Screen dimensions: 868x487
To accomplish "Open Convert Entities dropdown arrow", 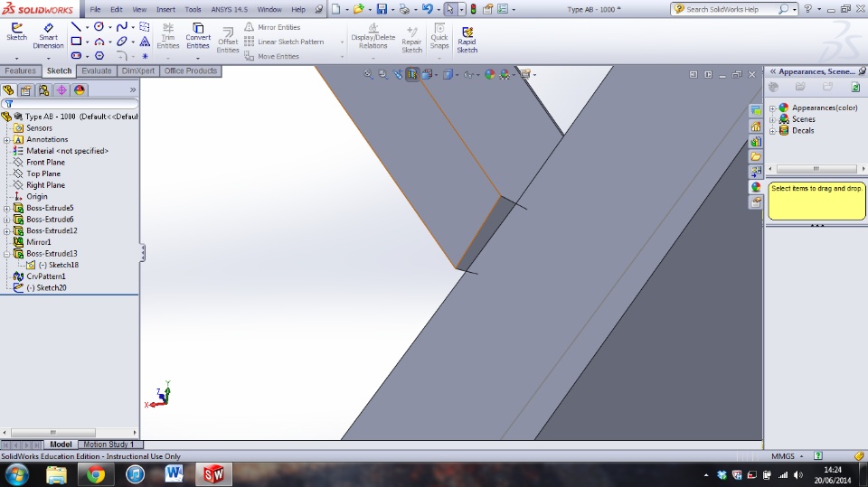I will click(x=198, y=58).
